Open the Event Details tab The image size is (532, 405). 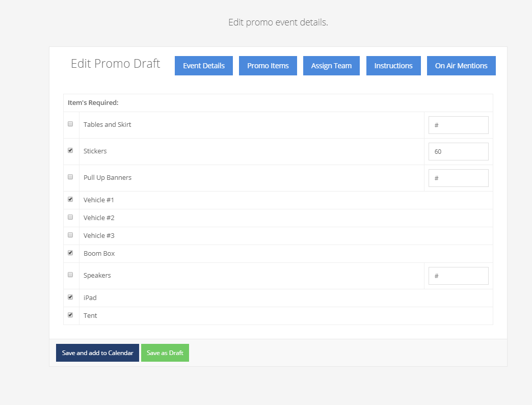point(204,66)
